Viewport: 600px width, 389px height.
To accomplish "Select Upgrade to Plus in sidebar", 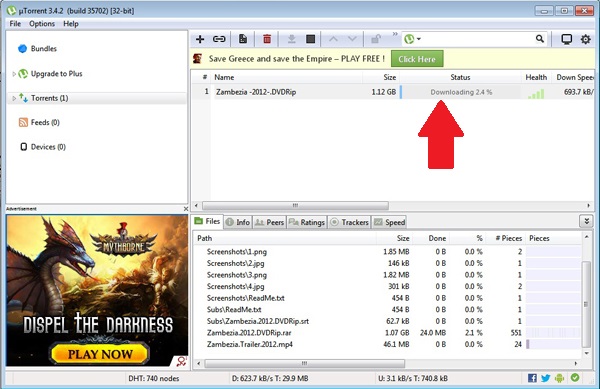I will coord(57,74).
